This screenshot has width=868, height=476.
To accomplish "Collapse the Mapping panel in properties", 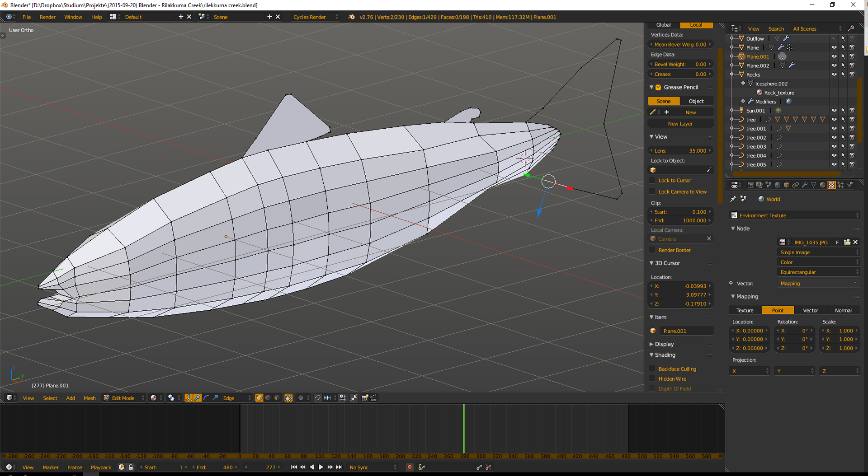I will point(733,296).
